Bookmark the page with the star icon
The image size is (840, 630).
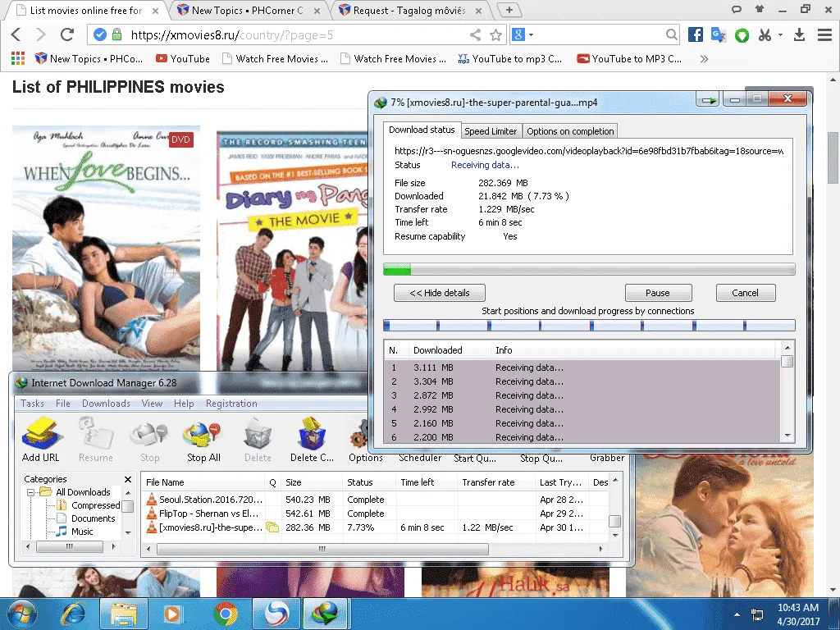496,34
